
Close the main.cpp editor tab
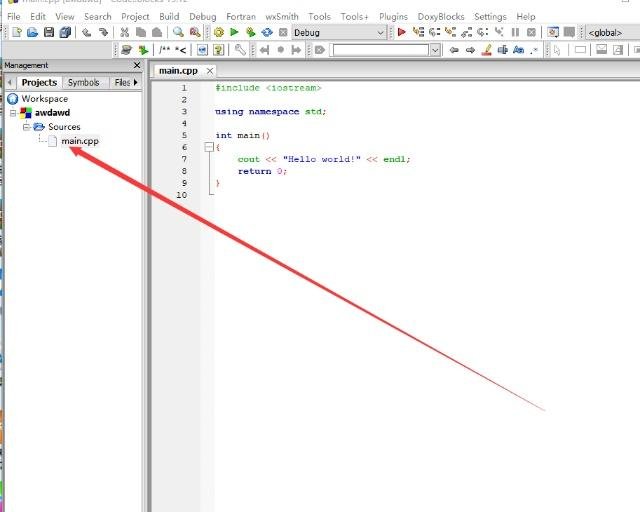click(210, 71)
